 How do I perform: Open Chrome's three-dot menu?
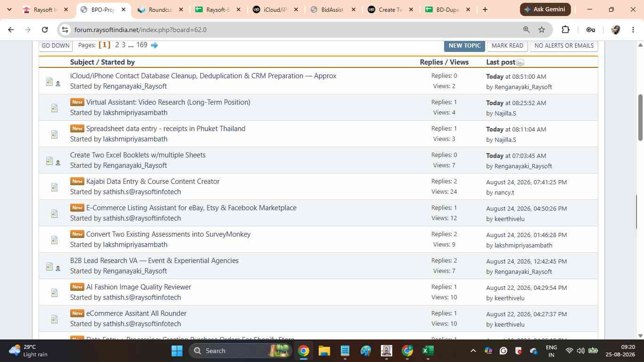pyautogui.click(x=633, y=30)
